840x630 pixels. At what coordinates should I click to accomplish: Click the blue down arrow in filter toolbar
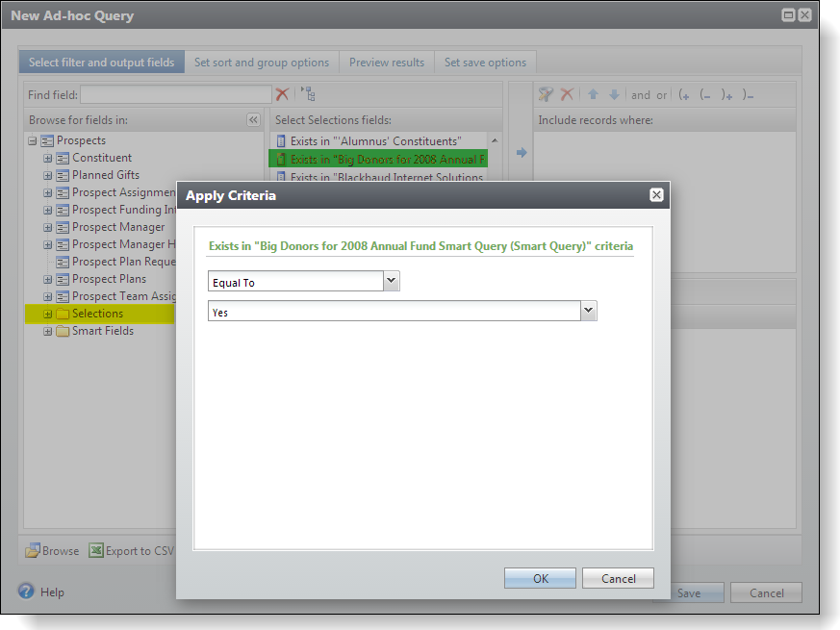[x=614, y=94]
